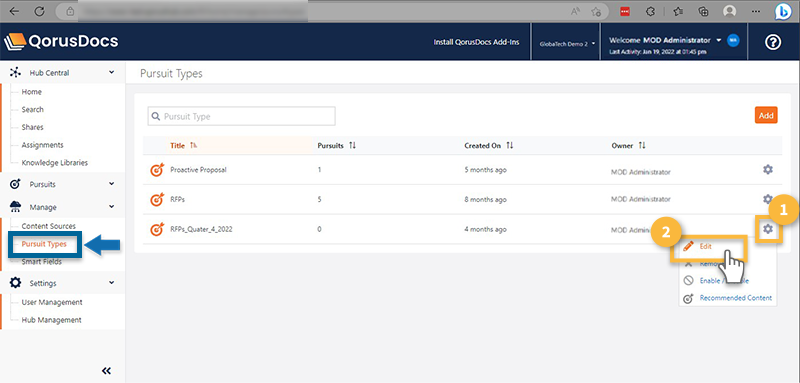The image size is (800, 383).
Task: Choose Edit from the context menu
Action: (x=706, y=246)
